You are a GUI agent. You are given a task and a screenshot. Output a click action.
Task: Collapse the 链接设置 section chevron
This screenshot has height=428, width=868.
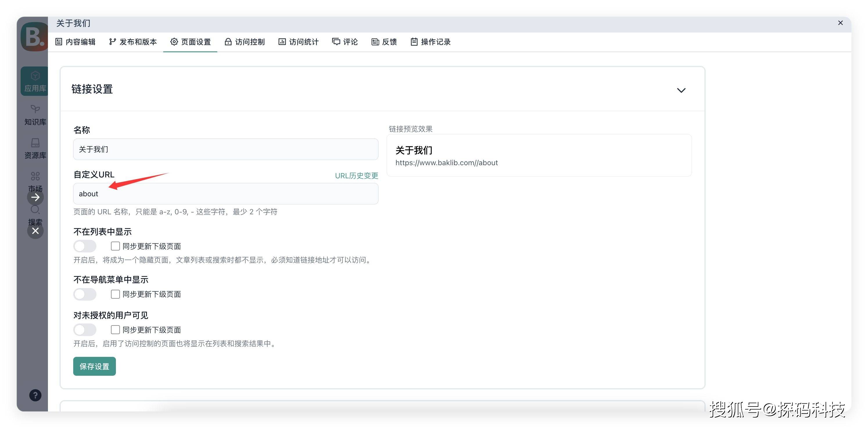pyautogui.click(x=681, y=90)
